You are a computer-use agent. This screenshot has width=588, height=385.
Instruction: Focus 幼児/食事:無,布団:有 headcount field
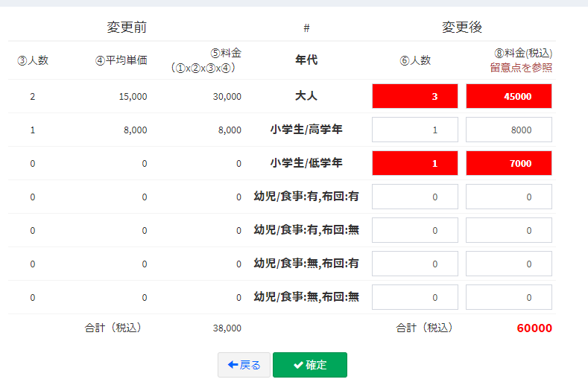(415, 264)
